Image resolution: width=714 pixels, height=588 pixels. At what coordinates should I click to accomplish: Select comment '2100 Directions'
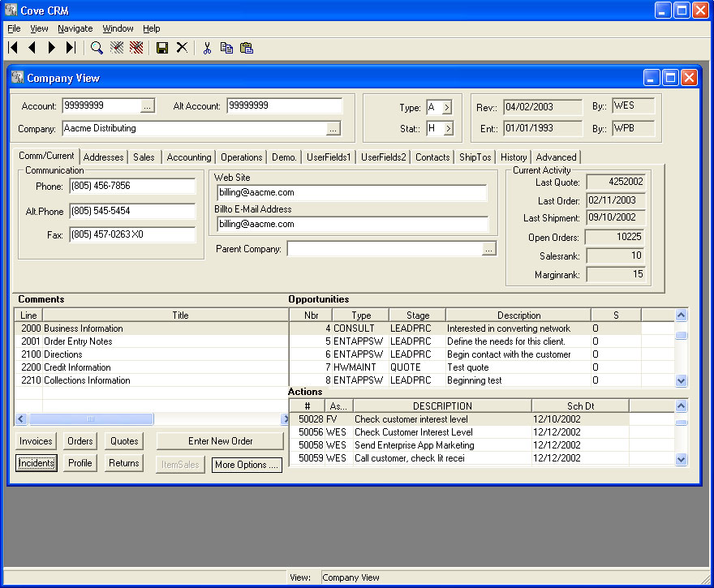point(152,354)
